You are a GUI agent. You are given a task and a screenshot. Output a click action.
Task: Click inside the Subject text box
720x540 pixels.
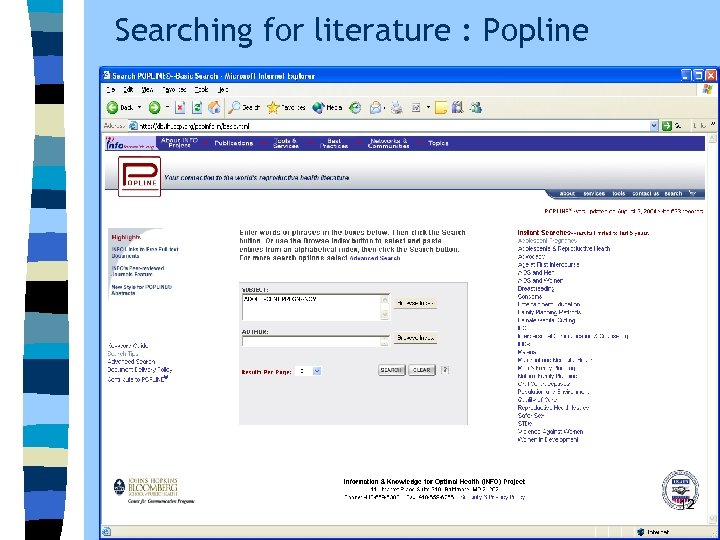click(312, 307)
